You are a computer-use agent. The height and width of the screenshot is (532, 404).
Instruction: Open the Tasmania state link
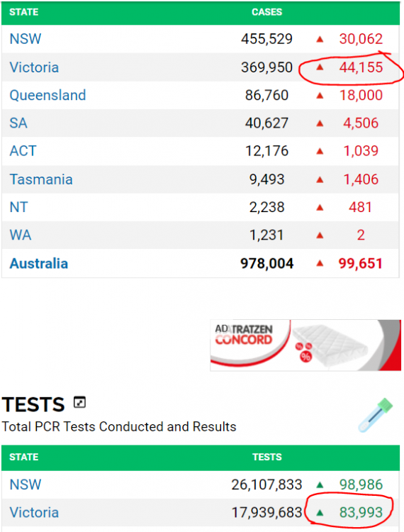point(41,179)
